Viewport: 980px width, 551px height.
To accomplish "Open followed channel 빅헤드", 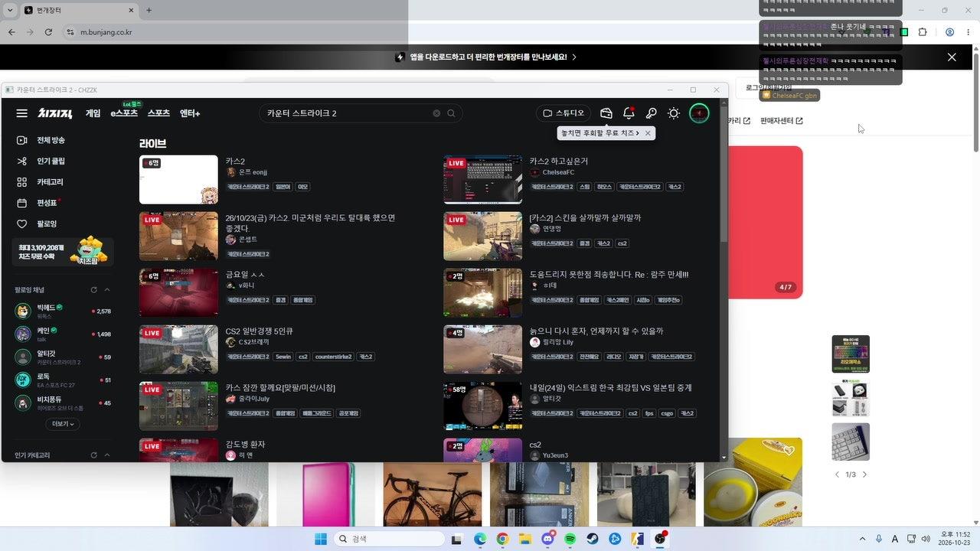I will [x=63, y=311].
